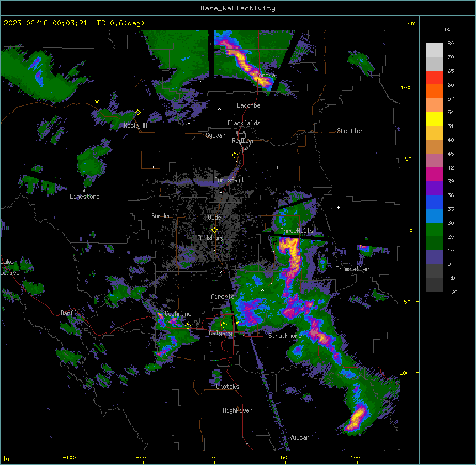
Task: Click the light blue legend swatch above green
Action: tap(434, 215)
